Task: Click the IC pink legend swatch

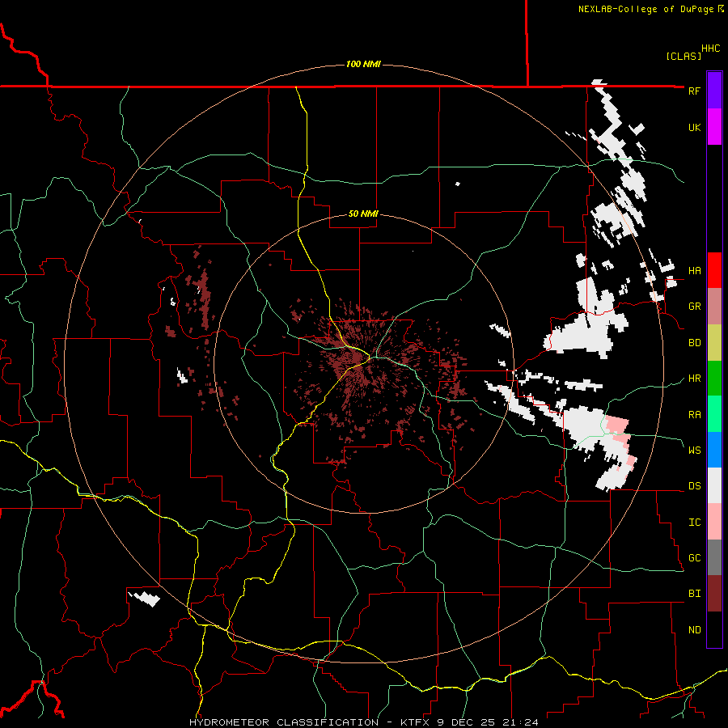Action: tap(714, 522)
